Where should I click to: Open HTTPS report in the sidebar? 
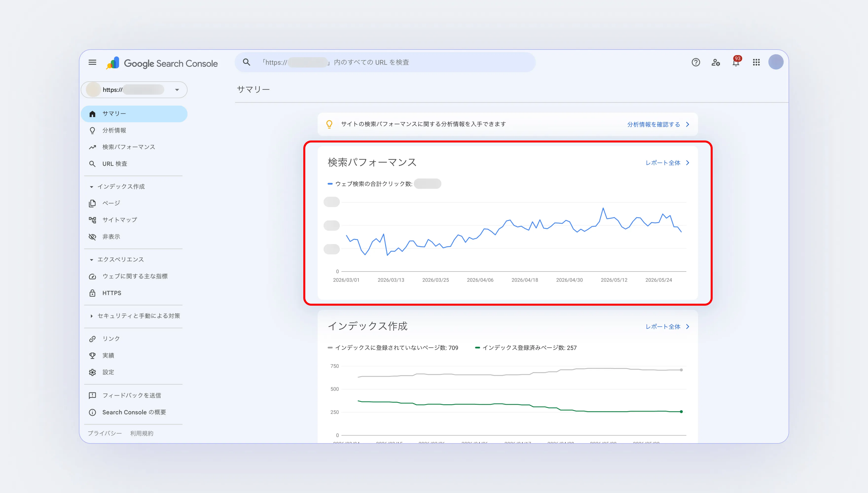click(x=134, y=293)
